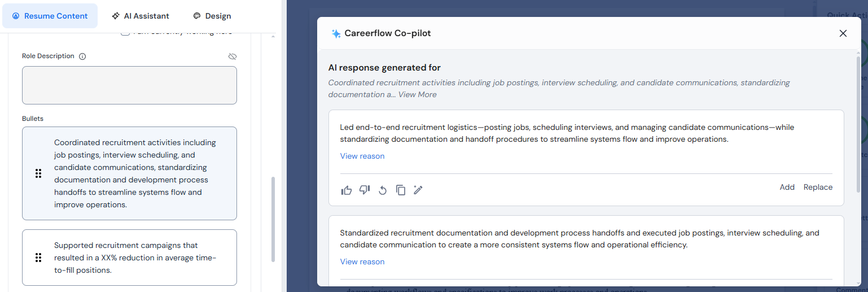Click the Role Description info icon
868x292 pixels.
pos(82,56)
